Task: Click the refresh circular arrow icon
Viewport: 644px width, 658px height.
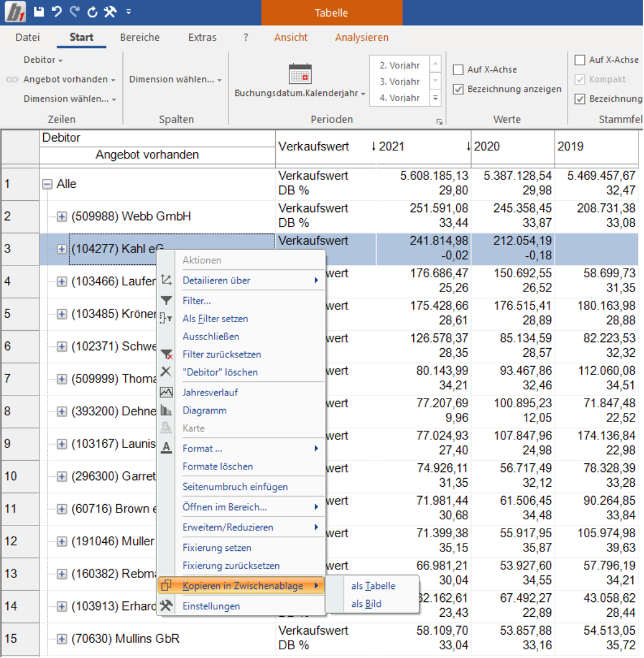Action: coord(92,12)
